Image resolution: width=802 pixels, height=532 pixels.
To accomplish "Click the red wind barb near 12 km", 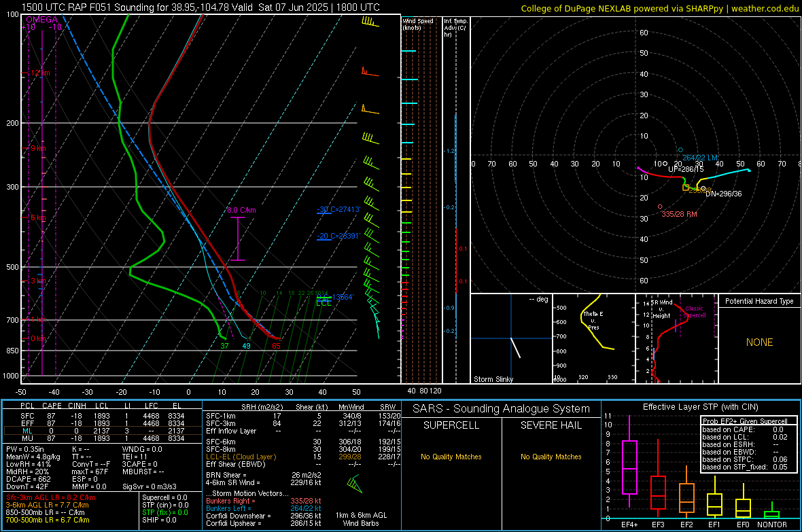I will tap(370, 72).
